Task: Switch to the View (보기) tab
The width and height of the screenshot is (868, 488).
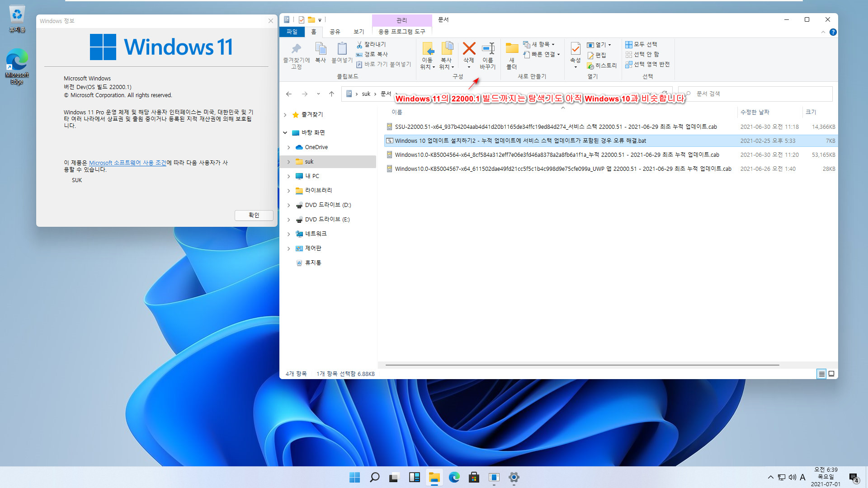Action: pos(359,32)
